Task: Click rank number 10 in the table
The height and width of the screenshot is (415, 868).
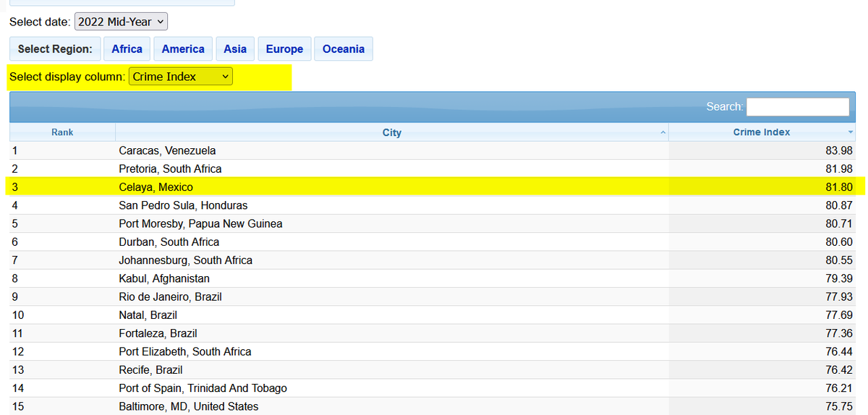Action: click(18, 315)
